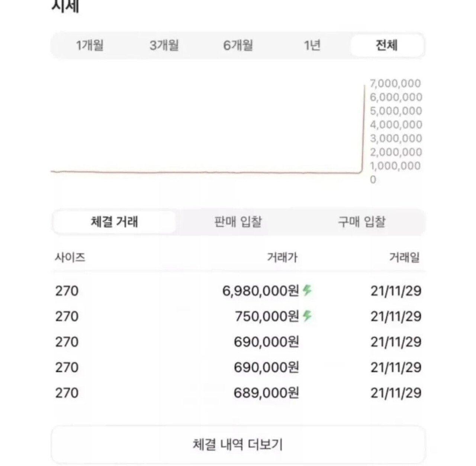Screen dimensions: 476x466
Task: Show the 1년 price range
Action: pyautogui.click(x=312, y=45)
